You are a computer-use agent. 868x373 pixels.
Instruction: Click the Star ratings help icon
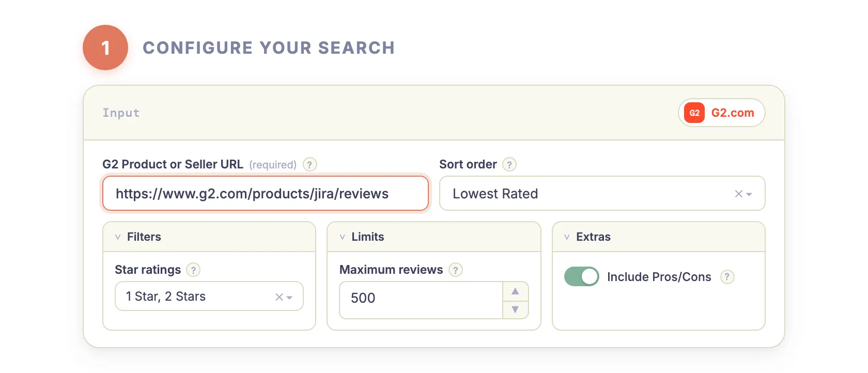(193, 270)
